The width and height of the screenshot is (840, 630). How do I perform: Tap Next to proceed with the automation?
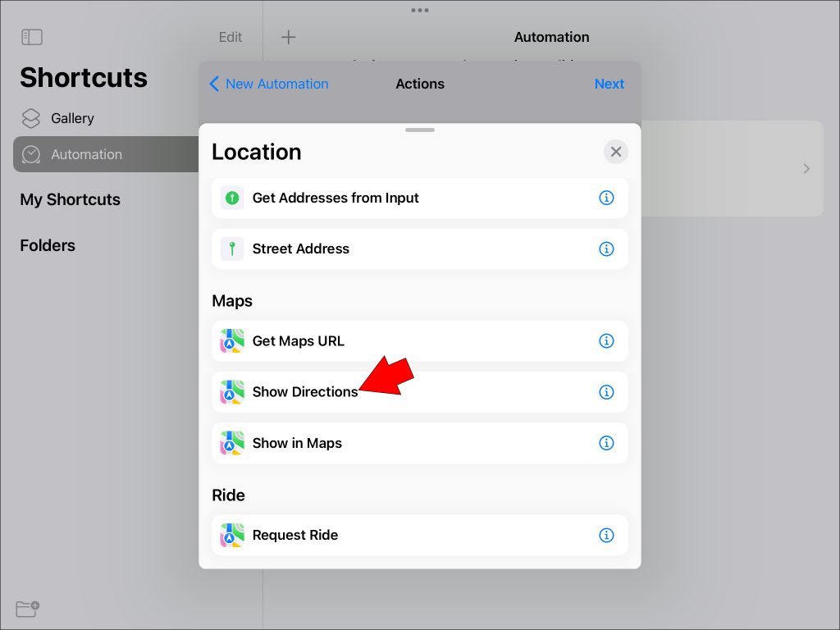609,84
